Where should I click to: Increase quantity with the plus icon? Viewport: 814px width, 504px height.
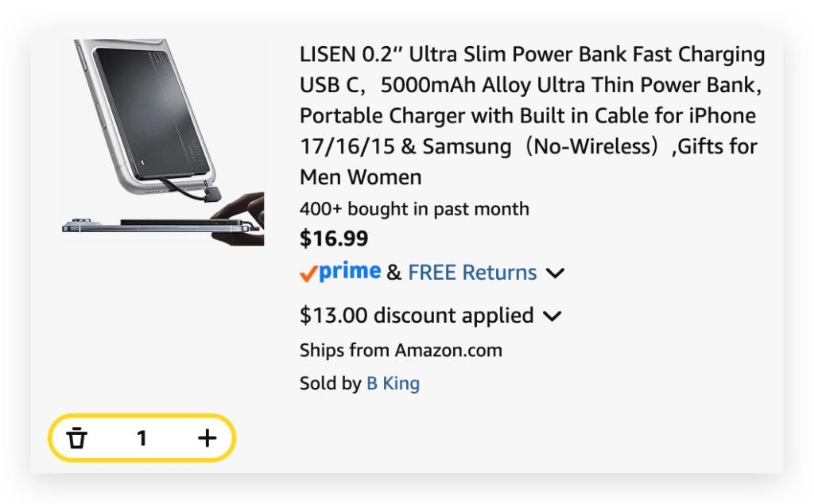coord(207,438)
